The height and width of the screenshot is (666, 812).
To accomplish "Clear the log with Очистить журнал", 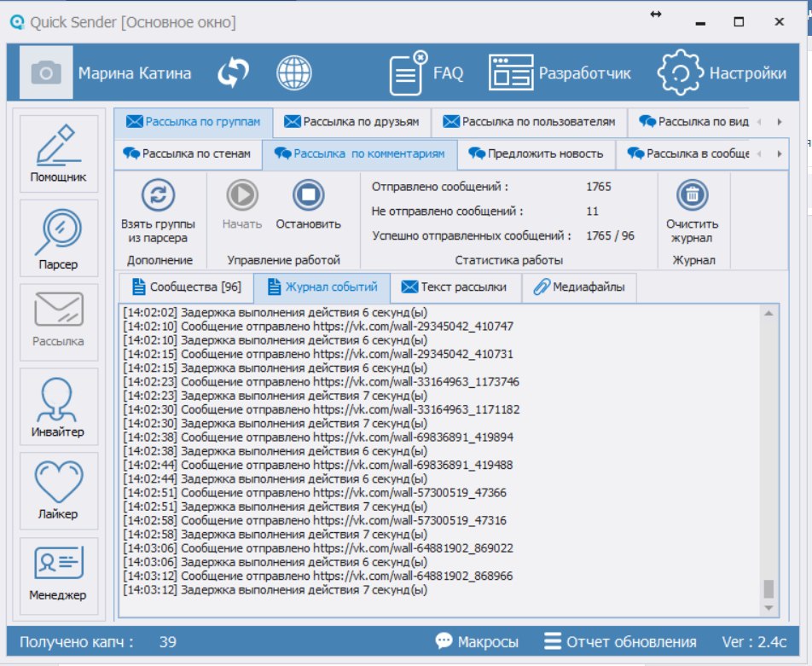I will (x=693, y=212).
